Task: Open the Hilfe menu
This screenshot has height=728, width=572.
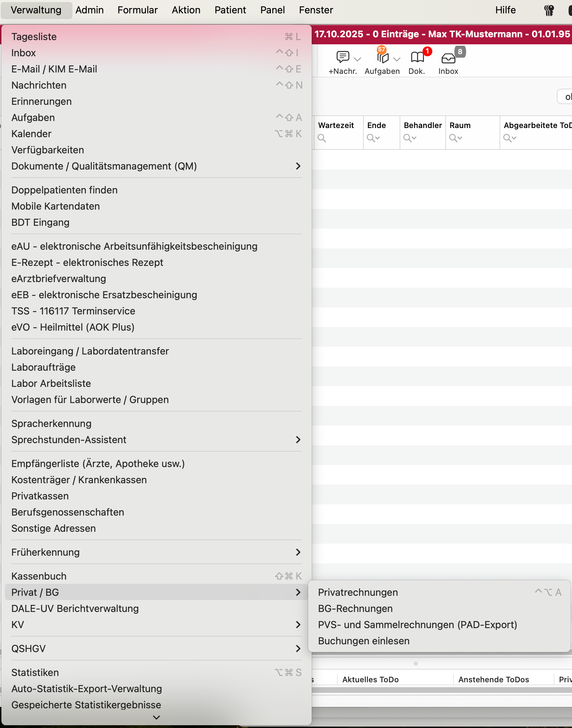Action: tap(506, 10)
